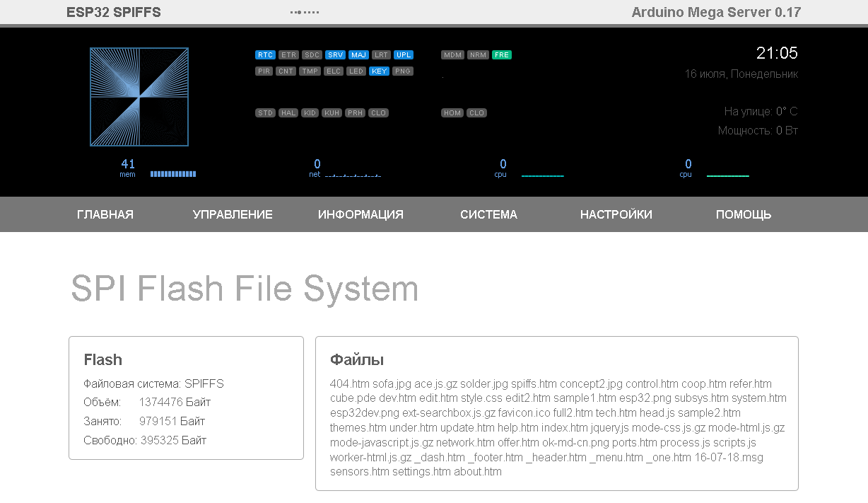Select the KUH zone indicator icon
The width and height of the screenshot is (868, 503).
point(332,112)
